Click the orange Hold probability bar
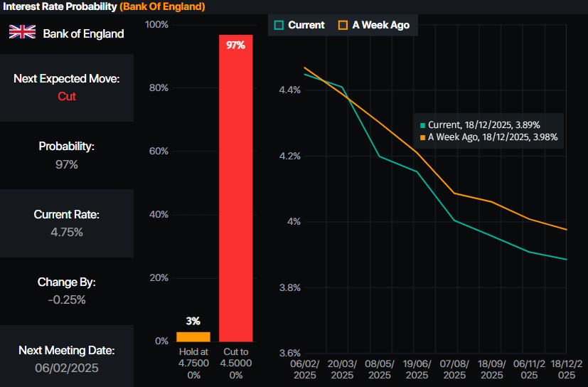Screen dimensions: 588x387 [x=193, y=336]
